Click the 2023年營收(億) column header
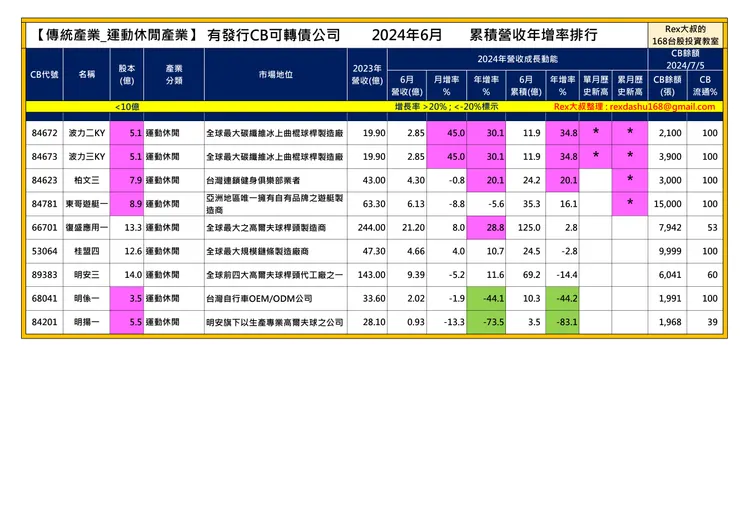The image size is (740, 523). tap(367, 75)
